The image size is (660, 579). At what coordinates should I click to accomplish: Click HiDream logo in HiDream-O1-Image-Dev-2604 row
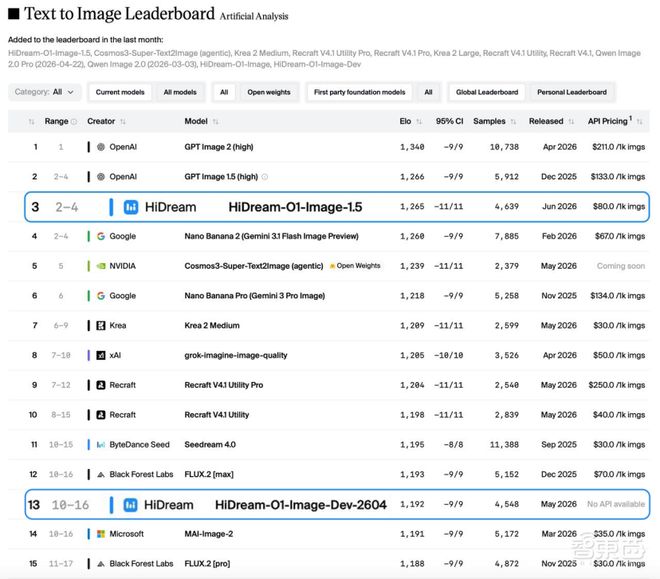[130, 505]
